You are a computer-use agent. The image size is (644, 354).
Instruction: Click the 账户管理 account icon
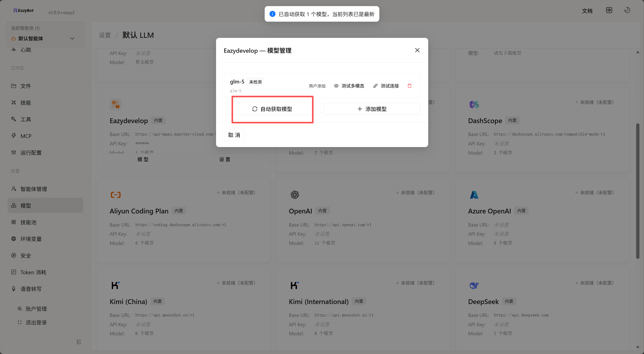(20, 309)
